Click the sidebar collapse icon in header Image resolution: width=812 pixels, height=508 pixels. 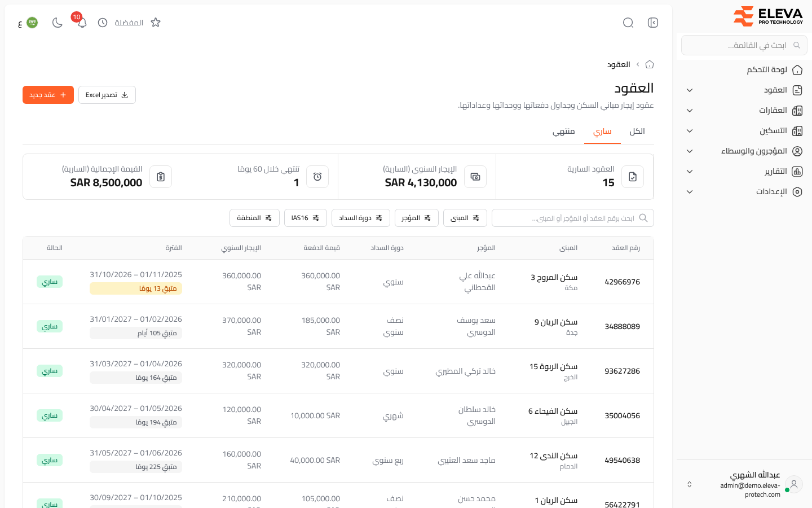[653, 23]
